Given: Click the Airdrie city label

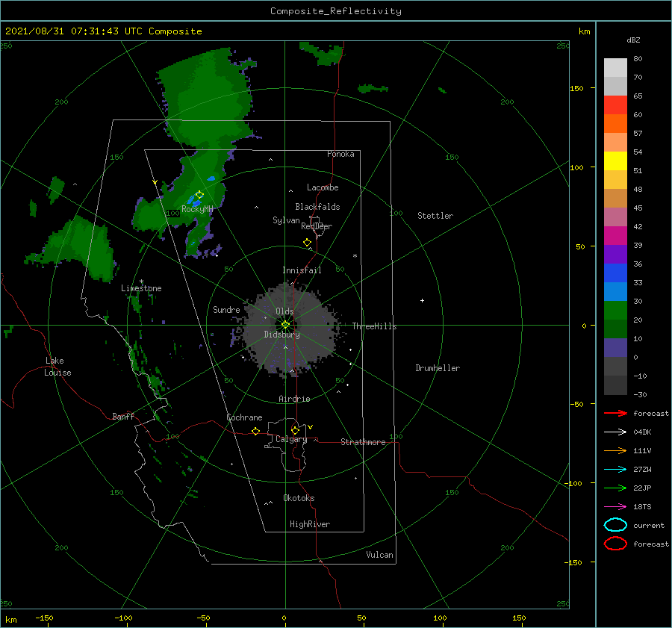Looking at the screenshot, I should coord(294,399).
